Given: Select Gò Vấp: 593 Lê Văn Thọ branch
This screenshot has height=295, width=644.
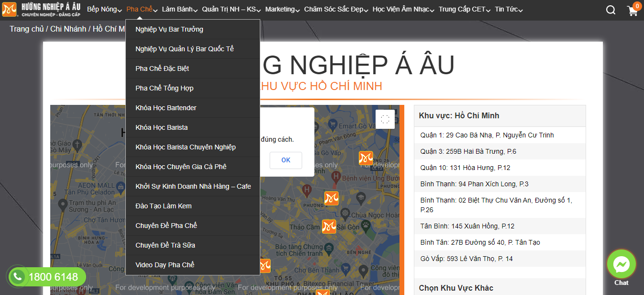Looking at the screenshot, I should (500, 259).
